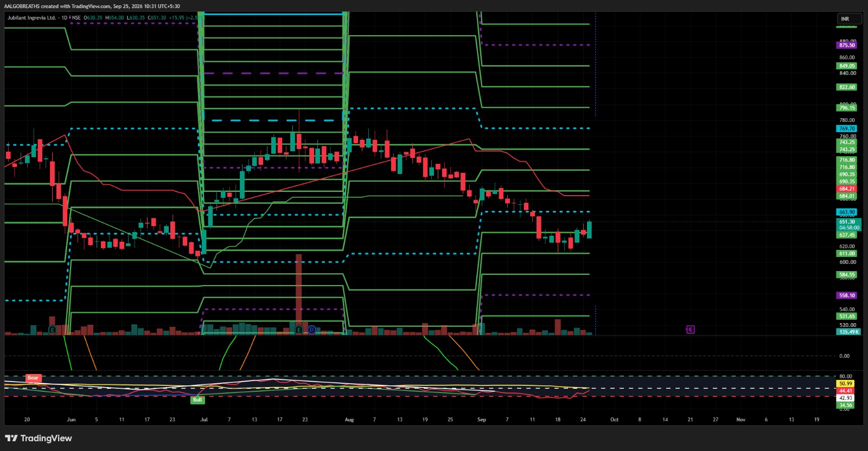This screenshot has height=451, width=868.
Task: Click the Jubilant Ingrevia Ltd. symbol title
Action: coord(31,18)
